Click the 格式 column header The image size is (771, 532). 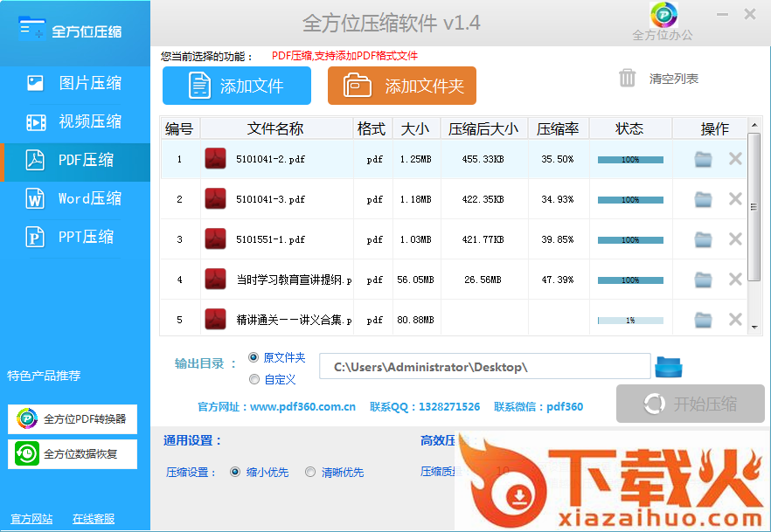(x=372, y=128)
